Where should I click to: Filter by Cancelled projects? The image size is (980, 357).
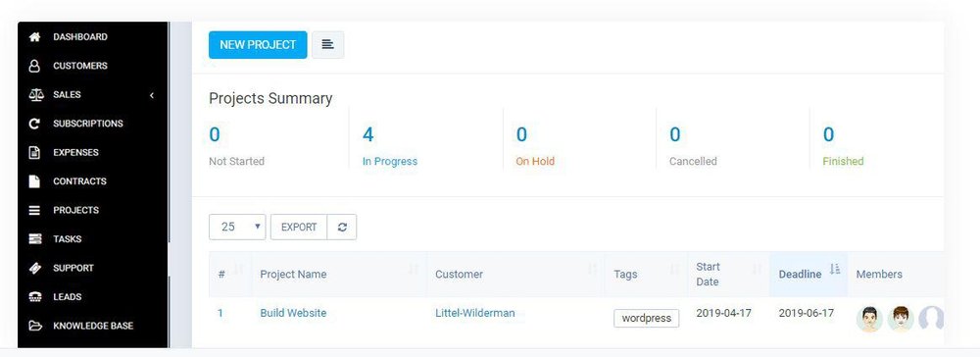pyautogui.click(x=693, y=161)
